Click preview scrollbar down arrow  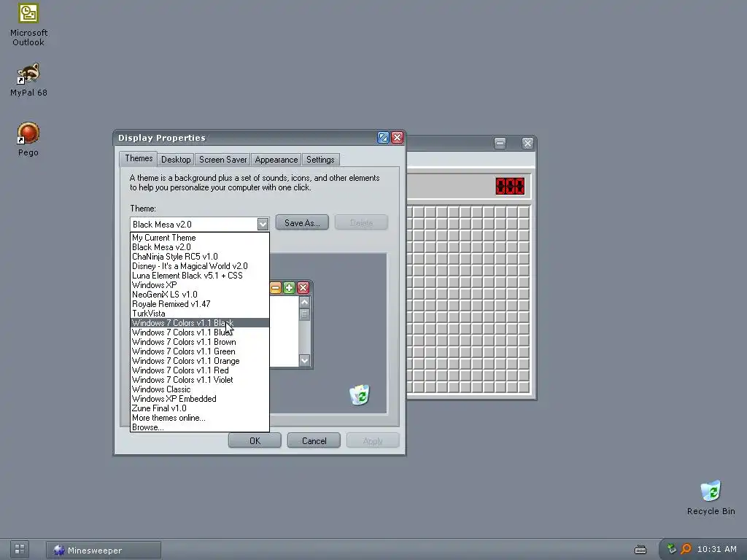pos(304,360)
